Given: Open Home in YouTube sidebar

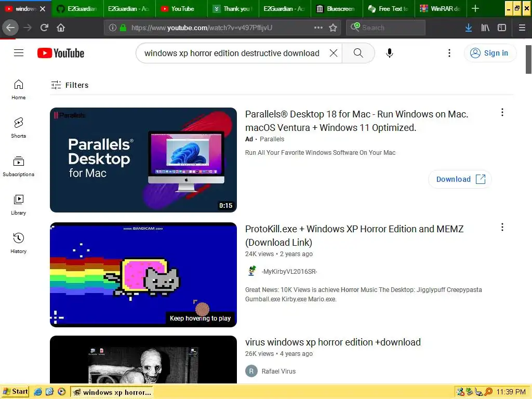Looking at the screenshot, I should point(19,89).
